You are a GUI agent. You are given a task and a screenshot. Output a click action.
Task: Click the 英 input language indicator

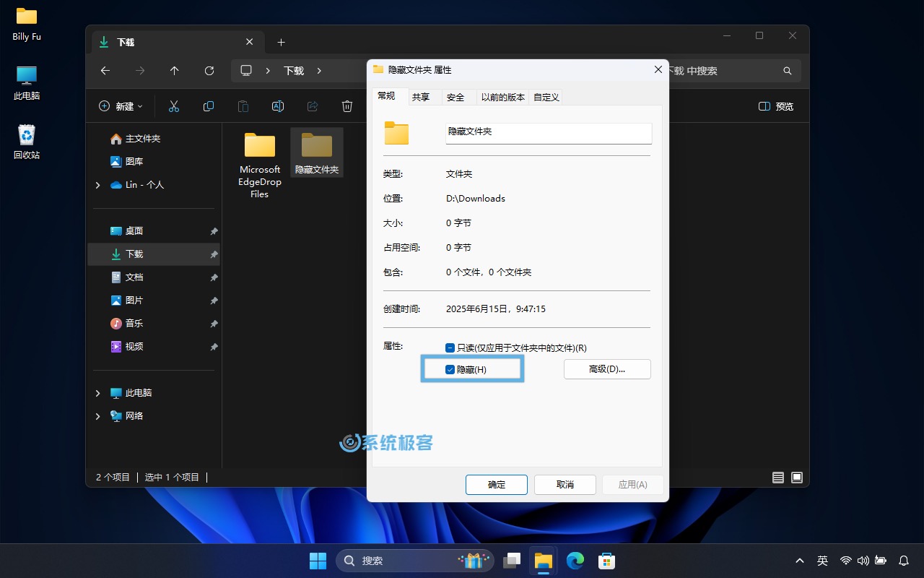[822, 561]
